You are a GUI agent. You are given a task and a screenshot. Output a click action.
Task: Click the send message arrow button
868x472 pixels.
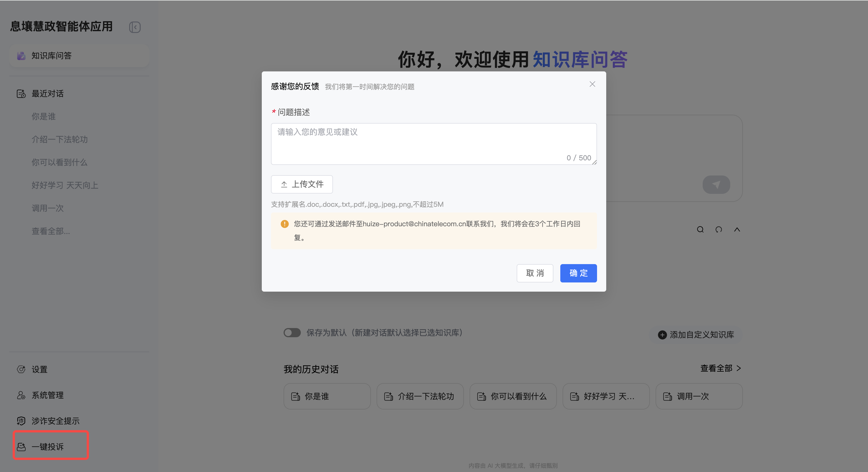[x=716, y=184]
